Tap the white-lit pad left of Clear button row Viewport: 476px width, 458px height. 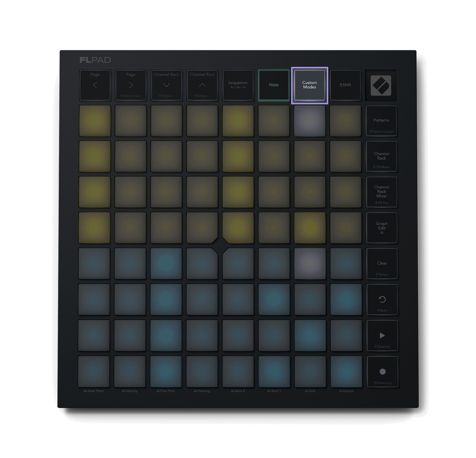[x=310, y=264]
